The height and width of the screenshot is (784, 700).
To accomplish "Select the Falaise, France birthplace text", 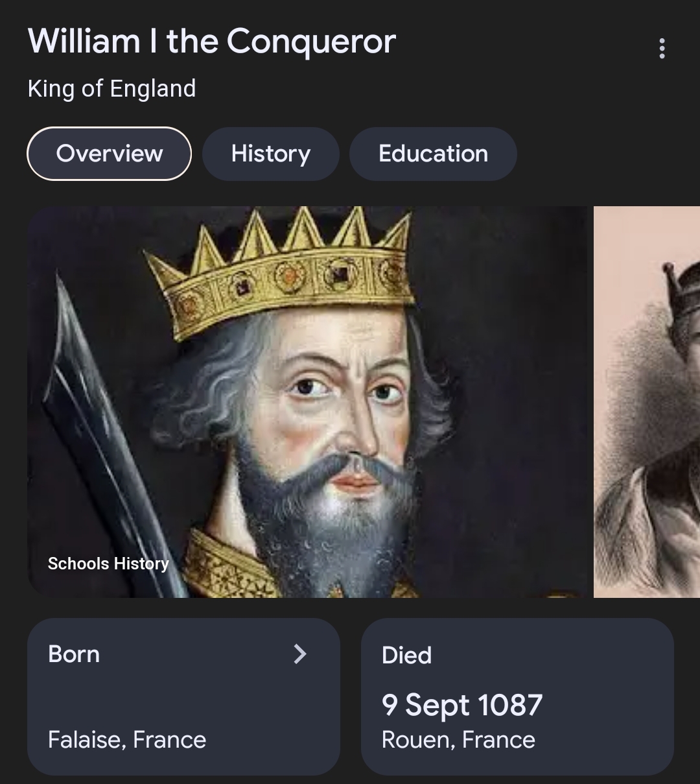I will pos(127,740).
